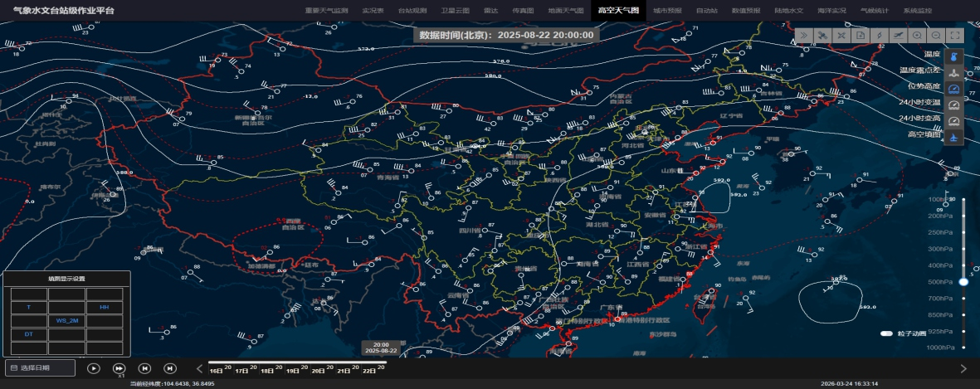The height and width of the screenshot is (389, 980).
Task: Toggle the 24小时变高 gauge layer icon
Action: click(953, 122)
